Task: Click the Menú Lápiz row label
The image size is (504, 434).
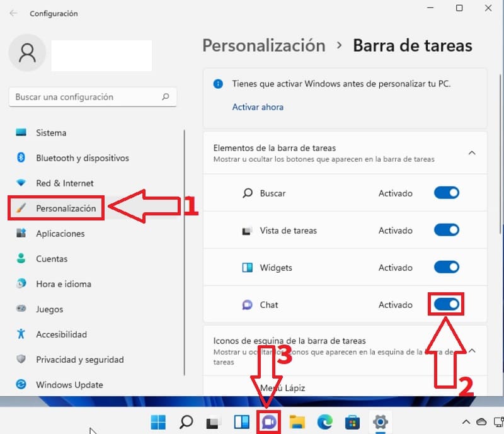Action: pyautogui.click(x=282, y=388)
